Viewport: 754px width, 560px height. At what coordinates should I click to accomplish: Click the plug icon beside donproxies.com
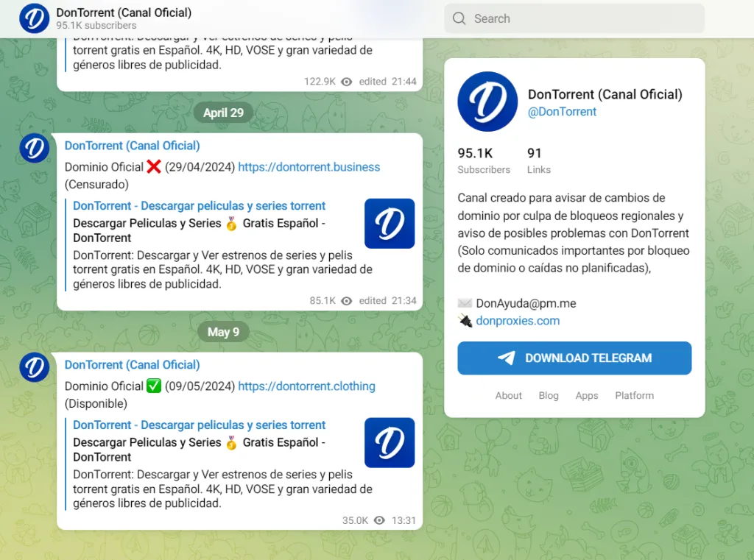[465, 321]
